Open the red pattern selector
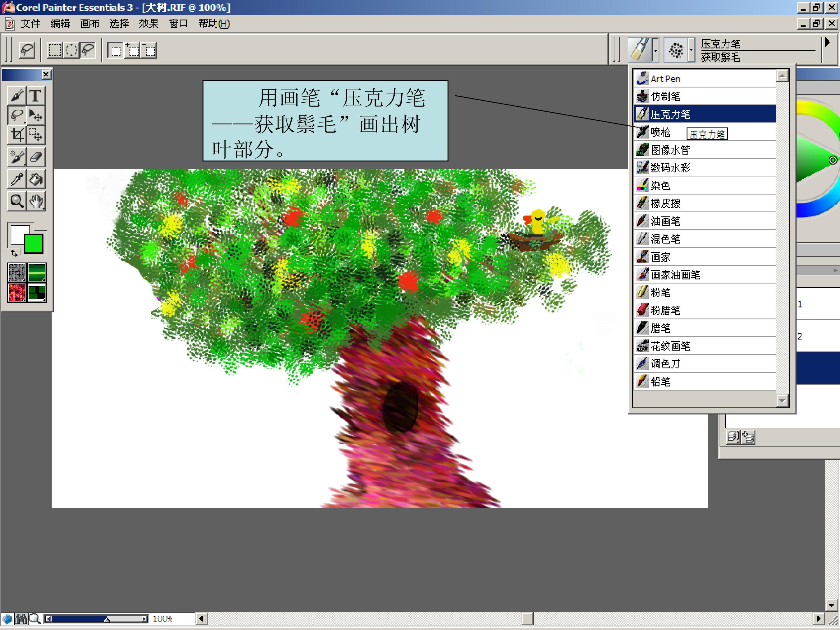Image resolution: width=840 pixels, height=630 pixels. pyautogui.click(x=17, y=293)
